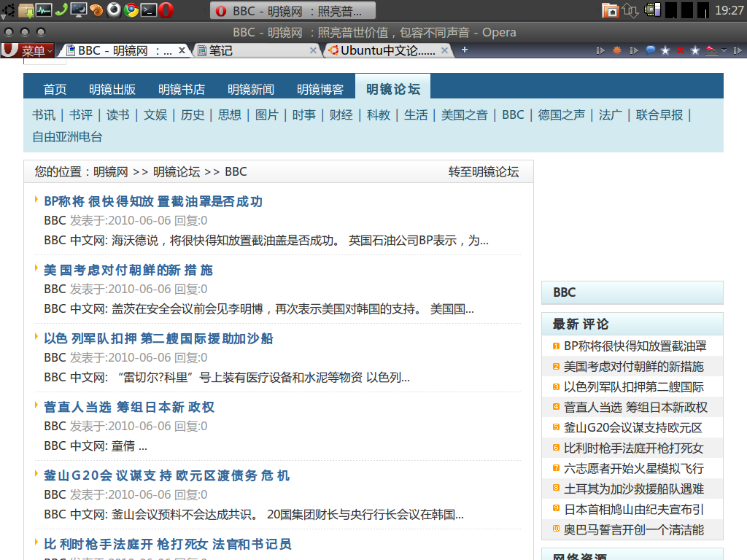This screenshot has width=747, height=560.
Task: Open the 德国之声 subcategory link
Action: [x=561, y=114]
